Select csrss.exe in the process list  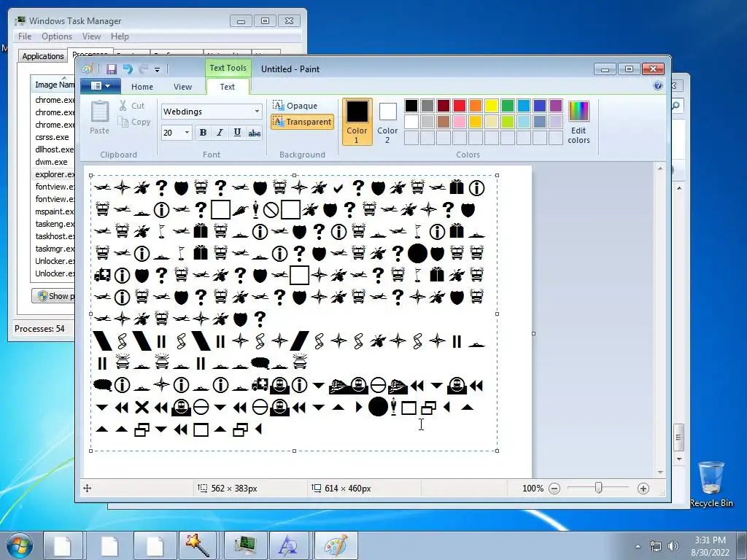coord(53,137)
